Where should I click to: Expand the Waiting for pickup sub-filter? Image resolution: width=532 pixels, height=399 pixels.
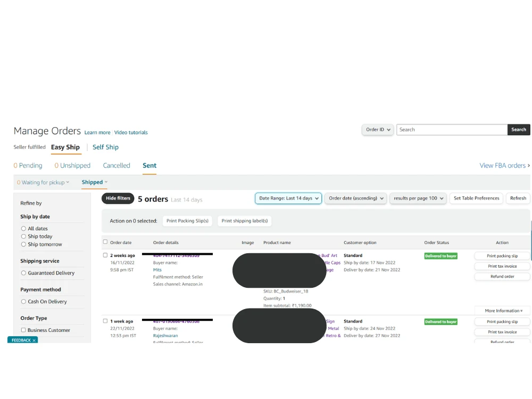pyautogui.click(x=43, y=182)
